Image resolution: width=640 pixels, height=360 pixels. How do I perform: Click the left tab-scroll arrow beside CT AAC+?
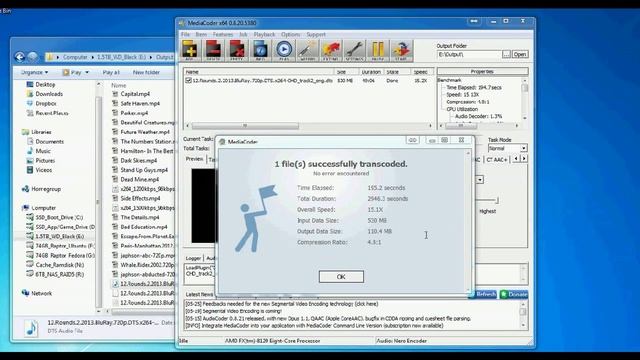pos(516,159)
